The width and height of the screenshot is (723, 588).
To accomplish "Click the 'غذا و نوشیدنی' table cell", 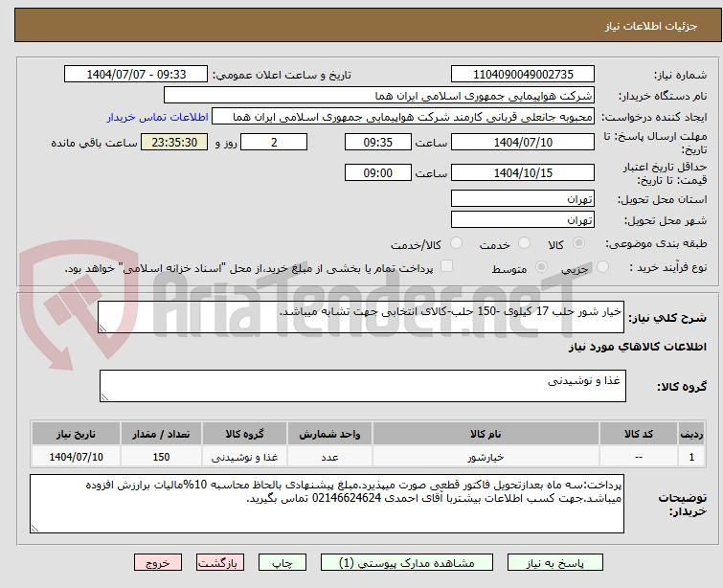I will tap(244, 457).
